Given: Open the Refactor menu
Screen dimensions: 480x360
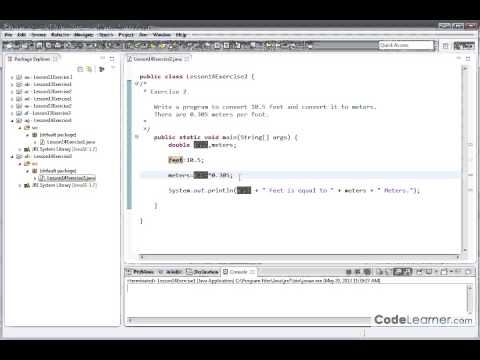Looking at the screenshot, I should (60, 35).
